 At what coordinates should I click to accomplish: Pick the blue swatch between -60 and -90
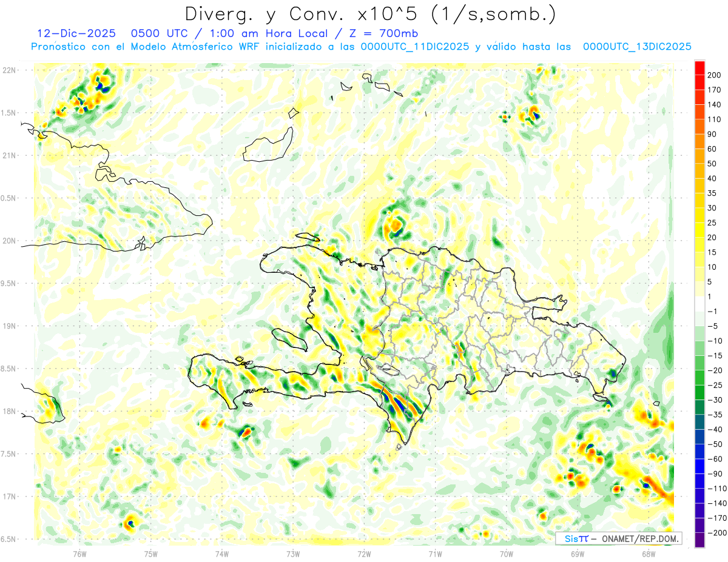coord(699,467)
